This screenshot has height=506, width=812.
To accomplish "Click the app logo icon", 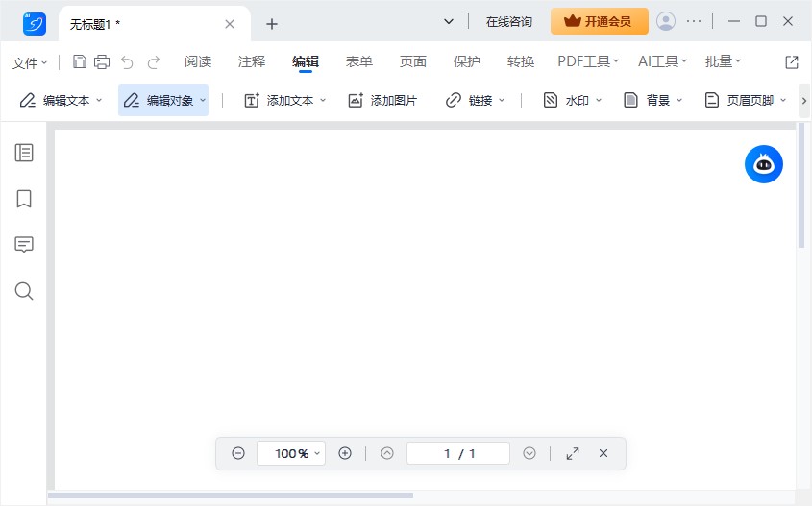I will (x=35, y=24).
